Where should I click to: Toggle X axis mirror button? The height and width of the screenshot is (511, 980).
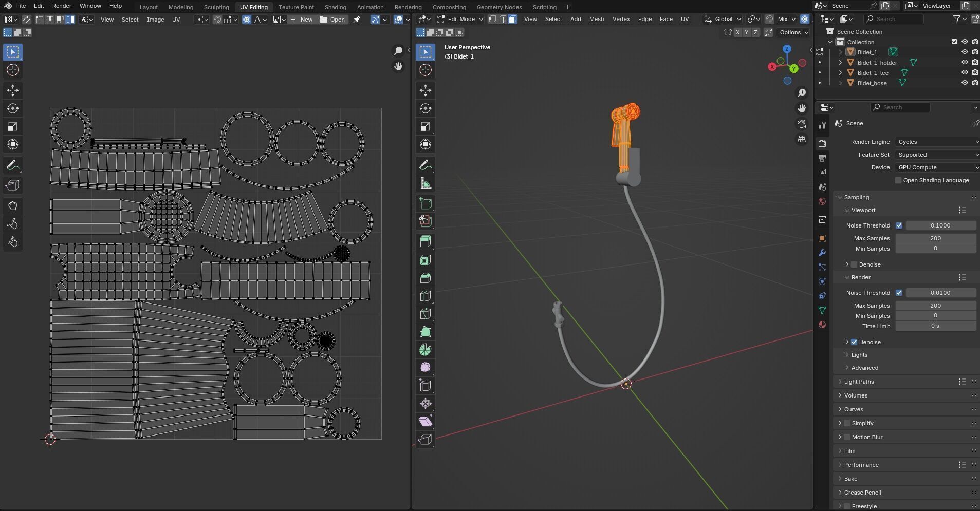[738, 32]
